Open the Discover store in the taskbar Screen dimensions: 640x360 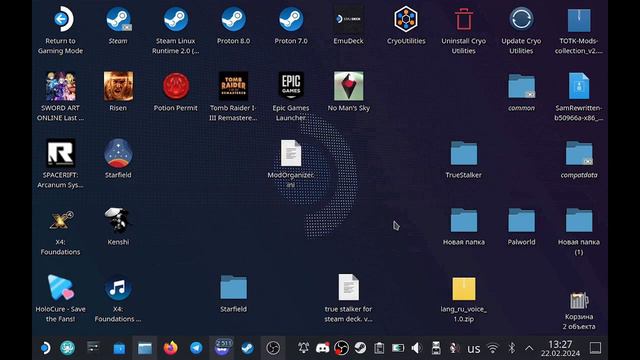[119, 348]
